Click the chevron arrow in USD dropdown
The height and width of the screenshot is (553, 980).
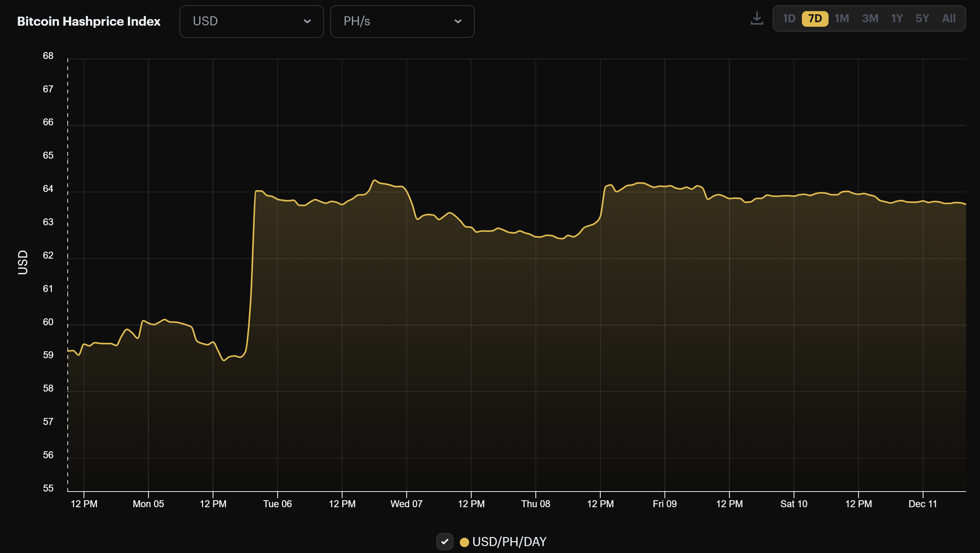307,22
